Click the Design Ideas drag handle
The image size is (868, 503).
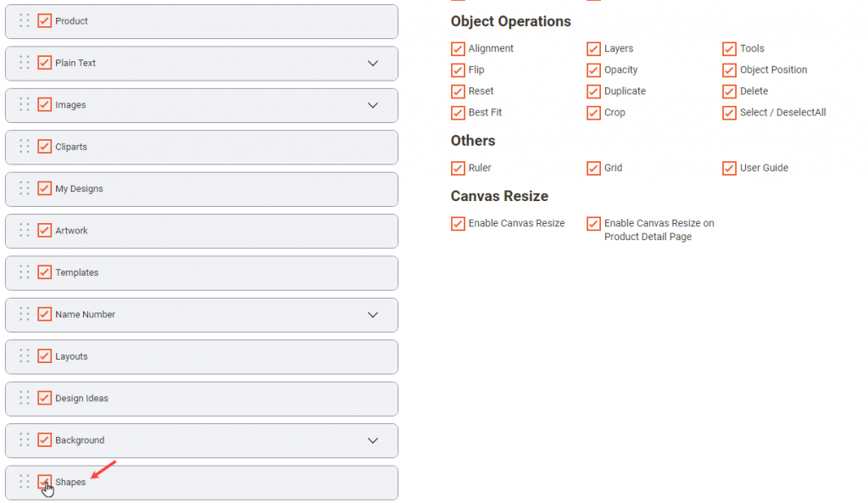click(x=25, y=398)
